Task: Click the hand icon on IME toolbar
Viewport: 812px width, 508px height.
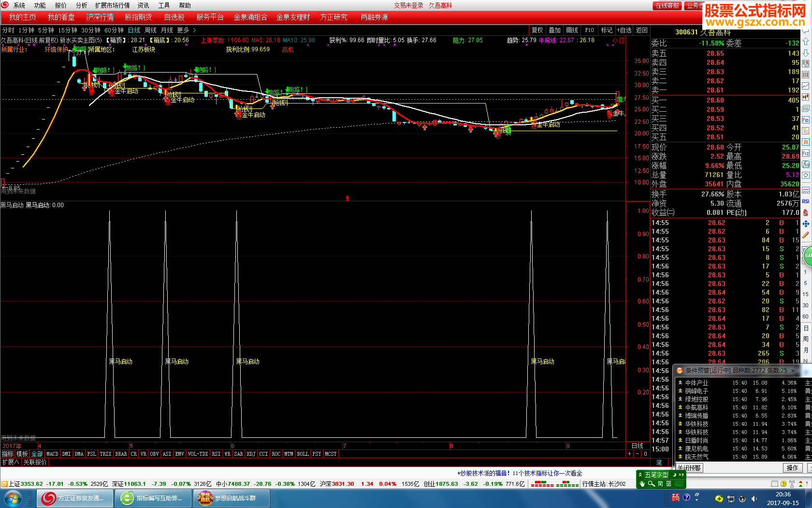Action: tap(642, 484)
